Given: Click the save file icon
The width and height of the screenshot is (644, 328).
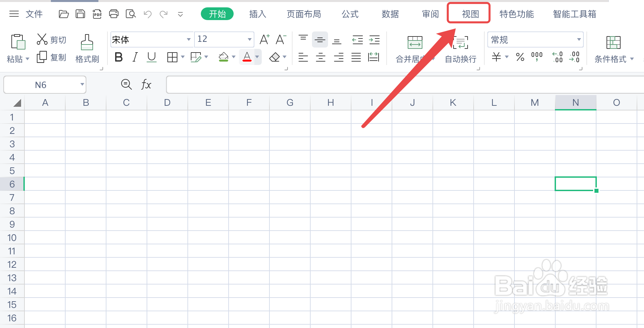Looking at the screenshot, I should pos(80,14).
